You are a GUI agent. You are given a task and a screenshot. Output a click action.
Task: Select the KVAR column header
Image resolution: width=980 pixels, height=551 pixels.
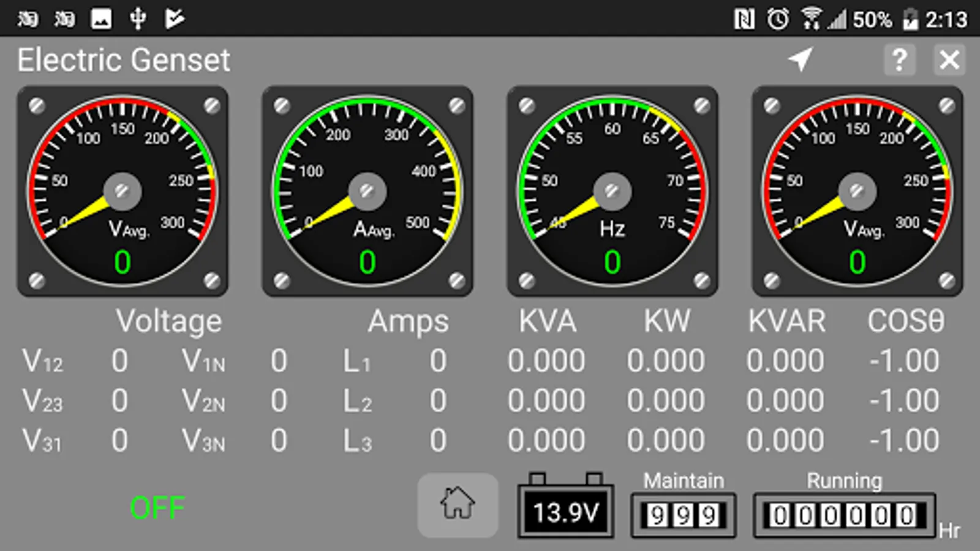(786, 321)
